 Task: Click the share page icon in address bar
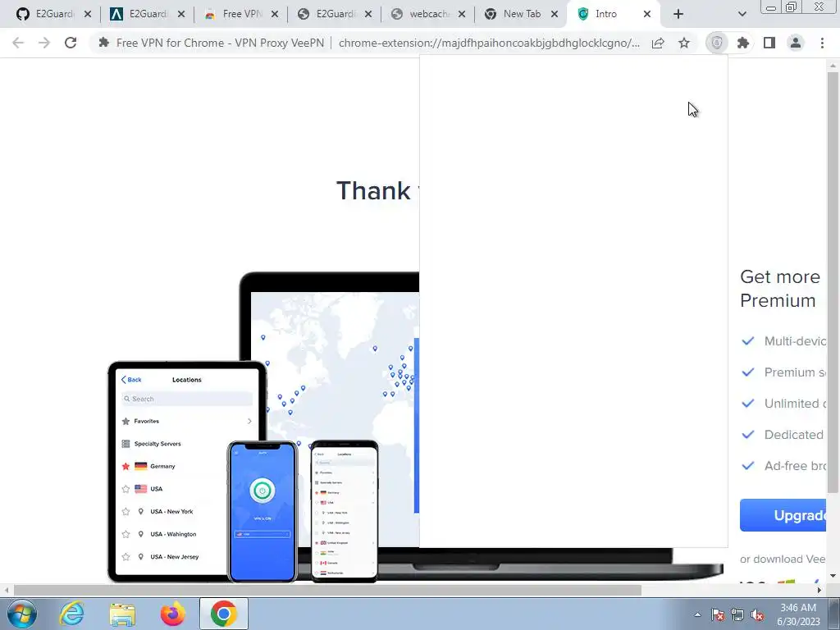pyautogui.click(x=658, y=43)
